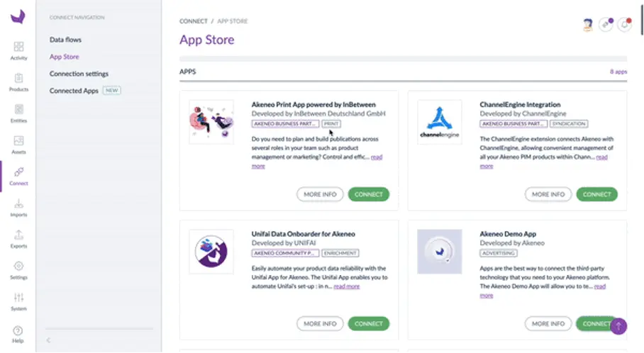Click More Info for ChannelEngine Integration
Screen dimensions: 644x353
pos(548,194)
